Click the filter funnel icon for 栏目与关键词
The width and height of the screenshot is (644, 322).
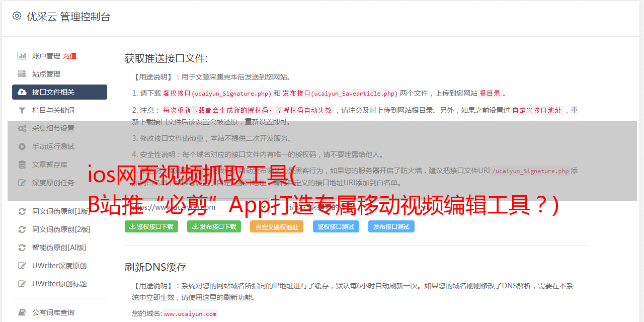[x=22, y=110]
